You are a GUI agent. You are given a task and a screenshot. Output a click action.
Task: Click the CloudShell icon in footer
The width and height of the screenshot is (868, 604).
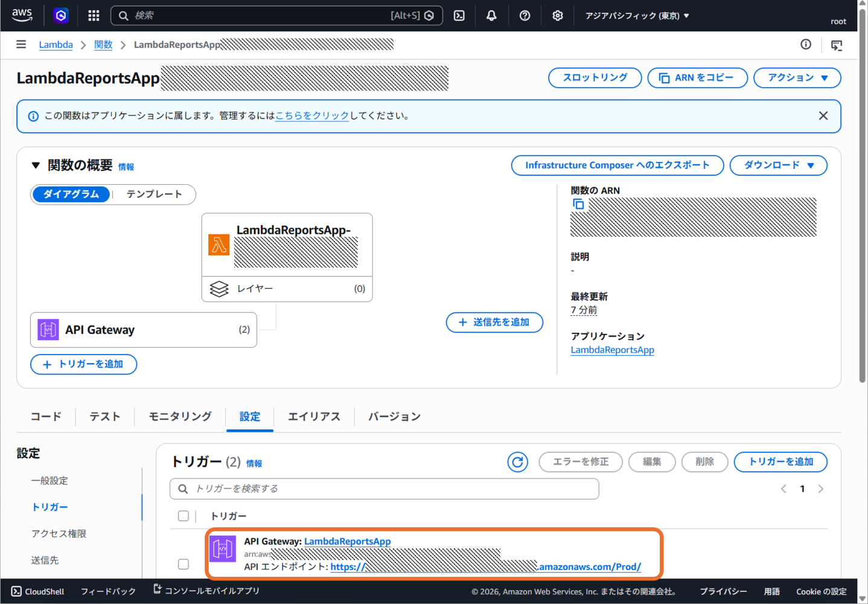tap(16, 591)
